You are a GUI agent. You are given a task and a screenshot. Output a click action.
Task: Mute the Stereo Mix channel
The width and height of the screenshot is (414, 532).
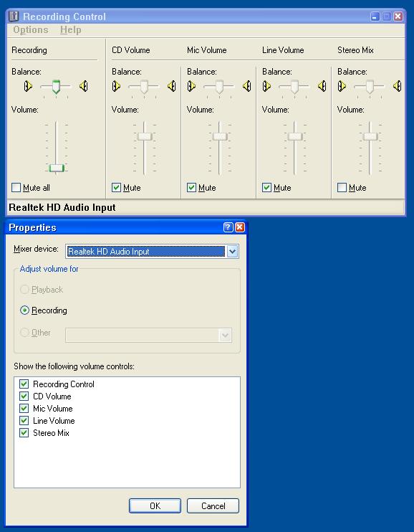coord(342,187)
